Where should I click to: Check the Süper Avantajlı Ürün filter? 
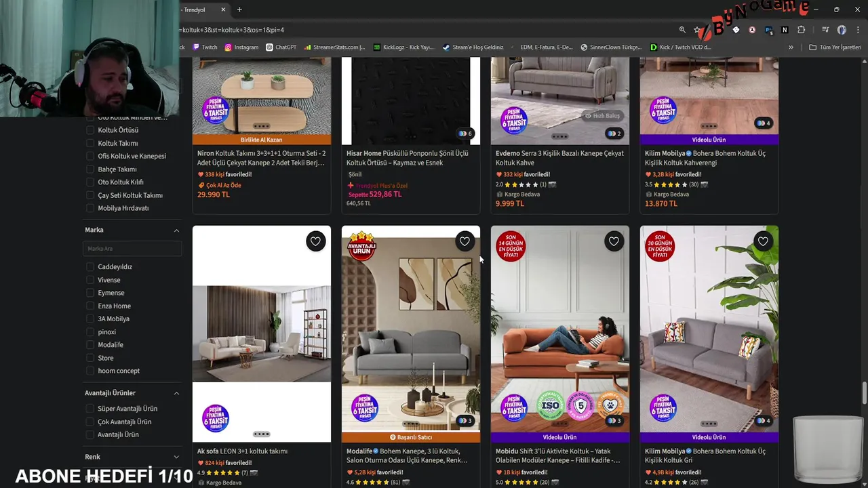pos(90,409)
